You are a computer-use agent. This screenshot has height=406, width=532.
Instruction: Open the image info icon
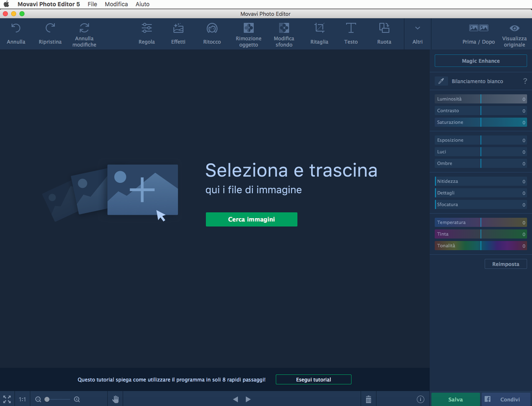pos(420,399)
